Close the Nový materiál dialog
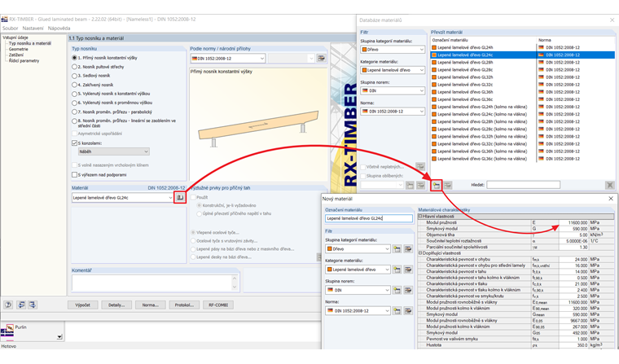Viewport: 619px width, 364px height. 611,199
